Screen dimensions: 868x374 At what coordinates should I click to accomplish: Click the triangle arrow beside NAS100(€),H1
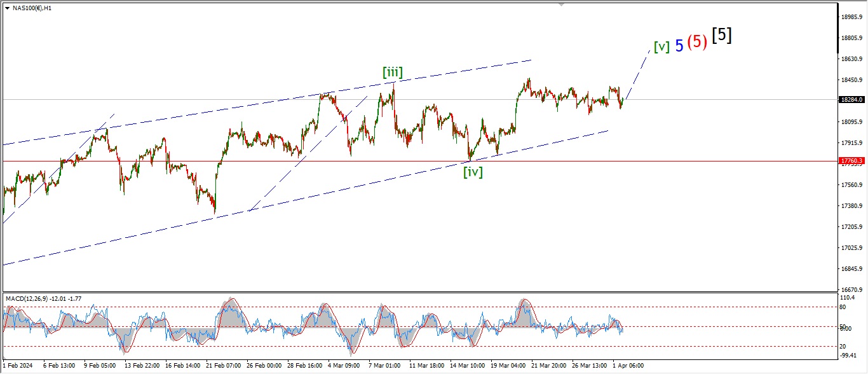click(7, 8)
